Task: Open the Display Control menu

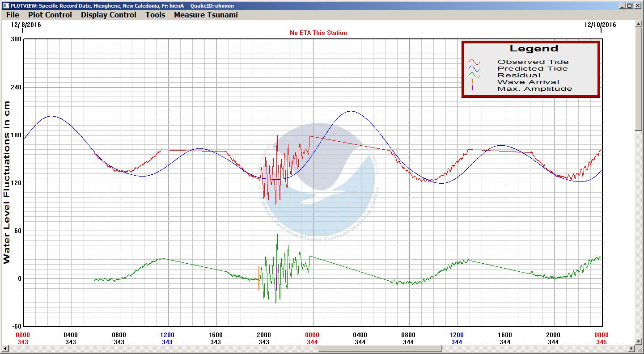Action: [x=108, y=15]
